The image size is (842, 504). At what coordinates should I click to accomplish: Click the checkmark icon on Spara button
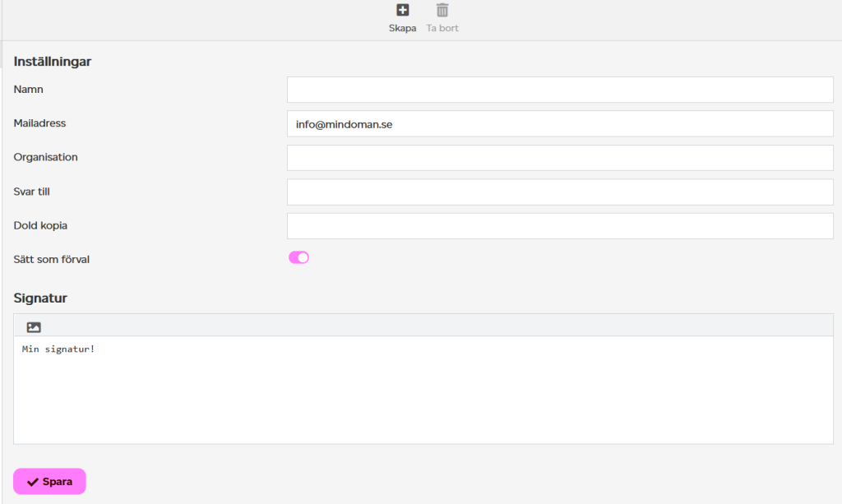32,482
